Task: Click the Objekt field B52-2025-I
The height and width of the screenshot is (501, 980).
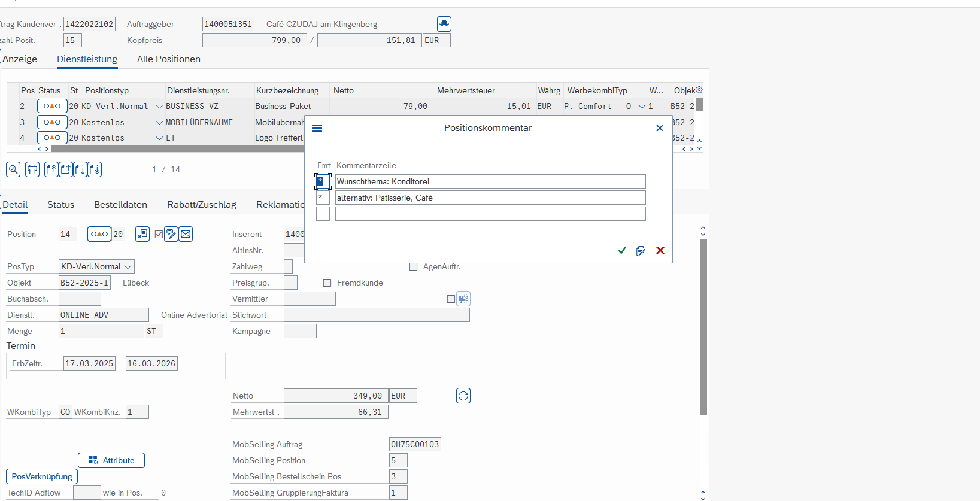Action: 85,283
